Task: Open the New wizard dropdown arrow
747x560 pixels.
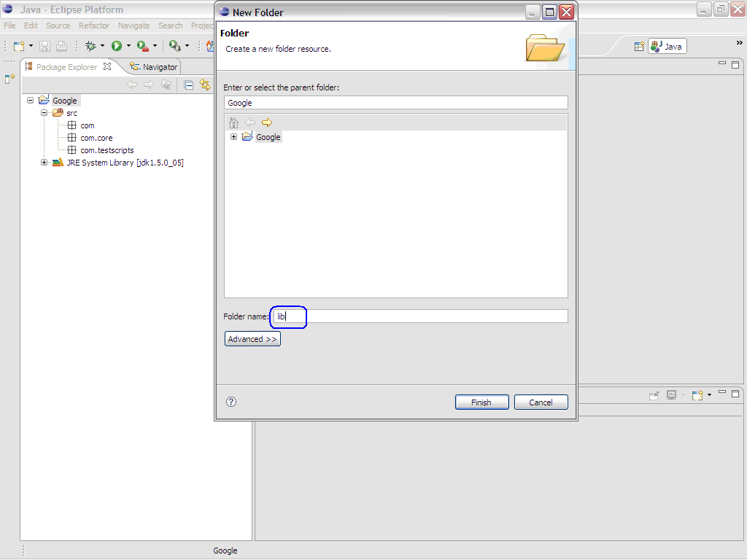Action: tap(31, 46)
